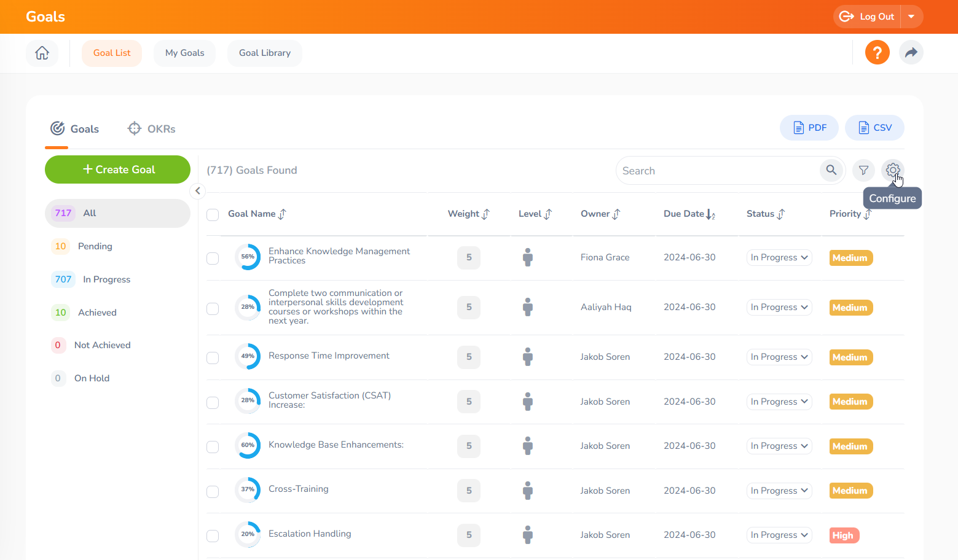
Task: Click 20% progress ring of Escalation Handling
Action: [248, 534]
